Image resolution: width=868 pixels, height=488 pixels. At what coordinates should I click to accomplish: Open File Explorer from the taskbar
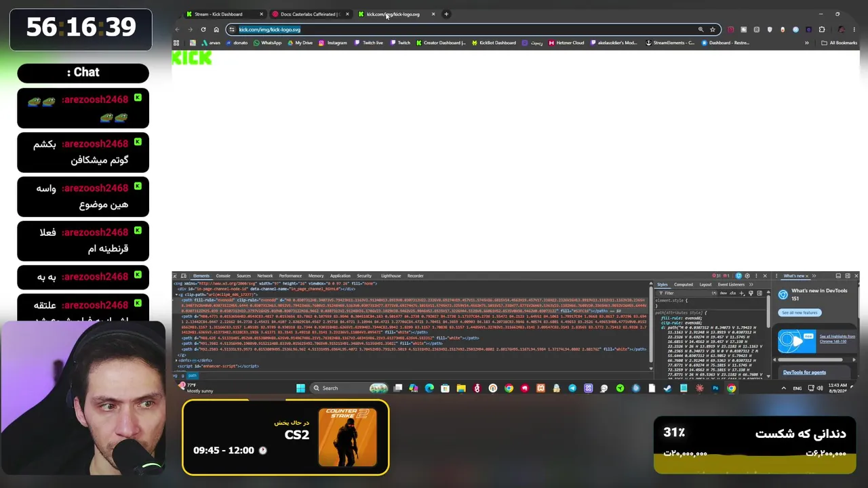coord(461,388)
